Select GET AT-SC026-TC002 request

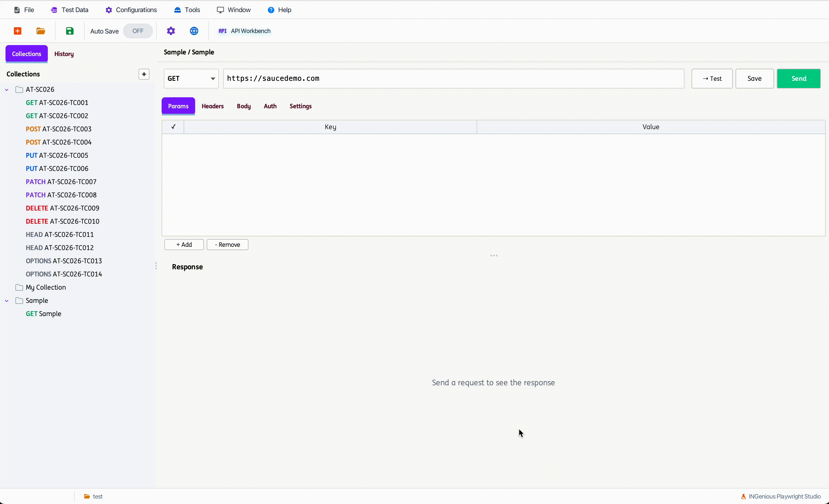57,116
